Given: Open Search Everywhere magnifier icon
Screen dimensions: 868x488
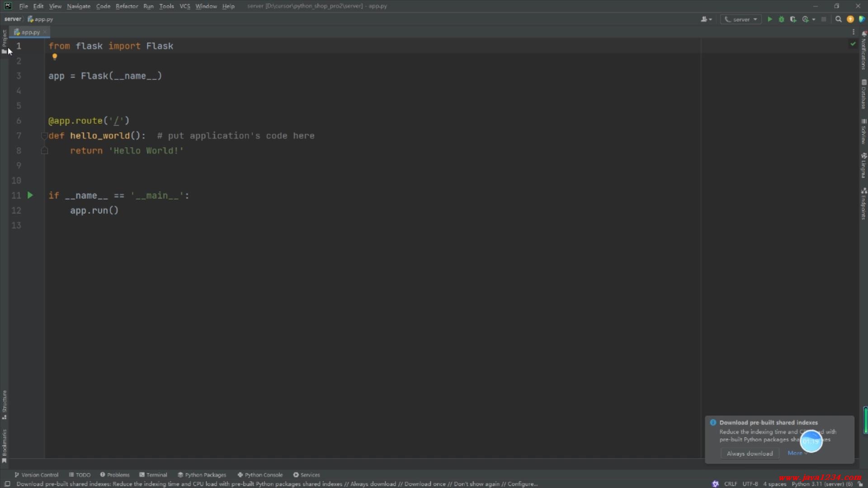Looking at the screenshot, I should pos(839,19).
